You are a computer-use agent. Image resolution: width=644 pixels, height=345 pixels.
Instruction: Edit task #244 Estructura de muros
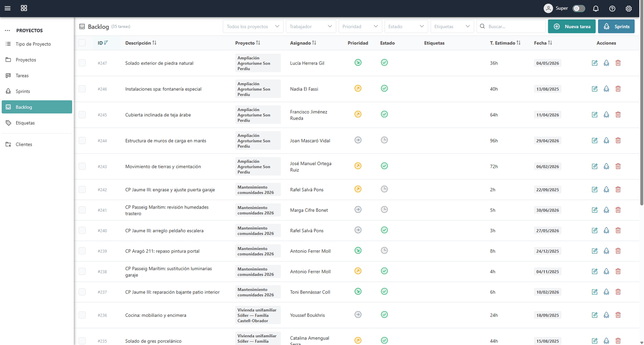594,140
